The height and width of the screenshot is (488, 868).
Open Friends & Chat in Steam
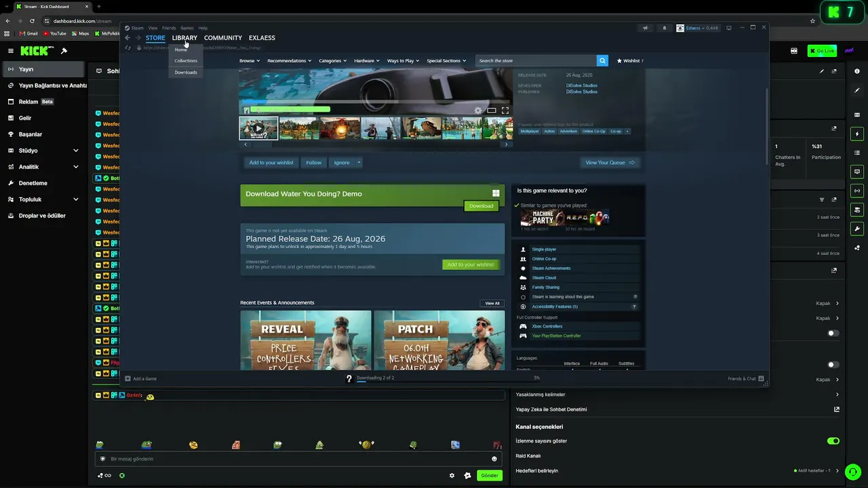point(746,378)
